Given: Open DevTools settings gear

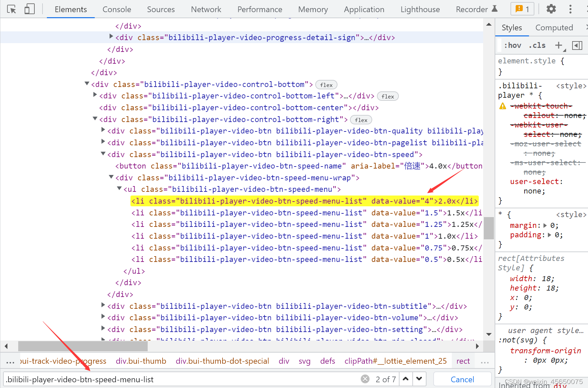Looking at the screenshot, I should pyautogui.click(x=551, y=9).
